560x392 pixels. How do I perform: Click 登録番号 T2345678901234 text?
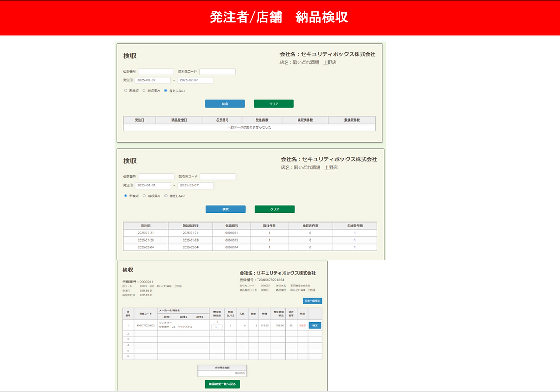click(x=262, y=280)
